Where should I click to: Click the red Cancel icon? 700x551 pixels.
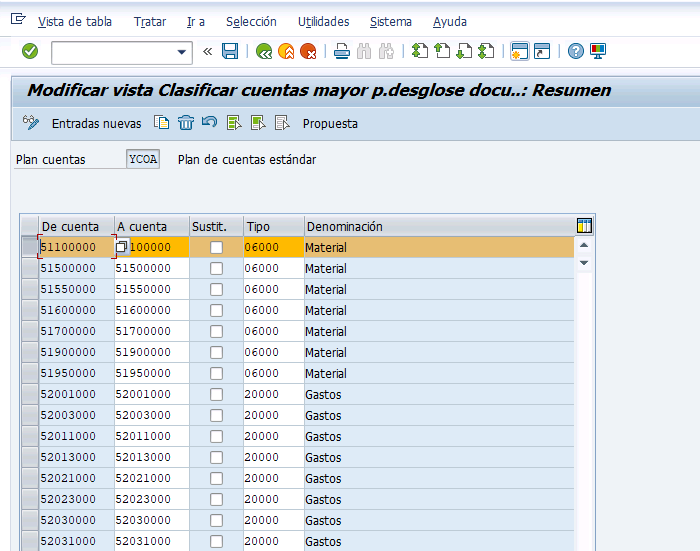point(308,51)
